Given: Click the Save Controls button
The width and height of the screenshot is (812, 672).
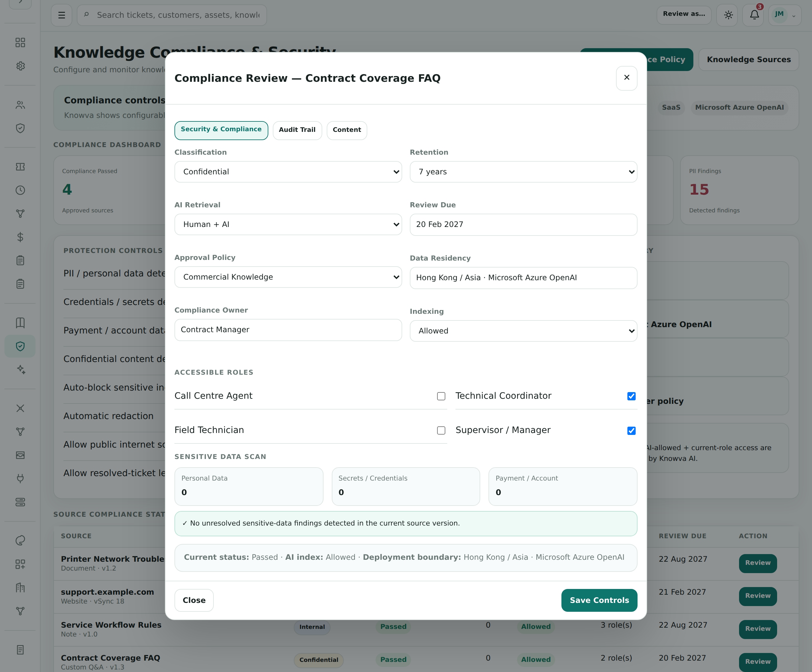Looking at the screenshot, I should point(599,600).
